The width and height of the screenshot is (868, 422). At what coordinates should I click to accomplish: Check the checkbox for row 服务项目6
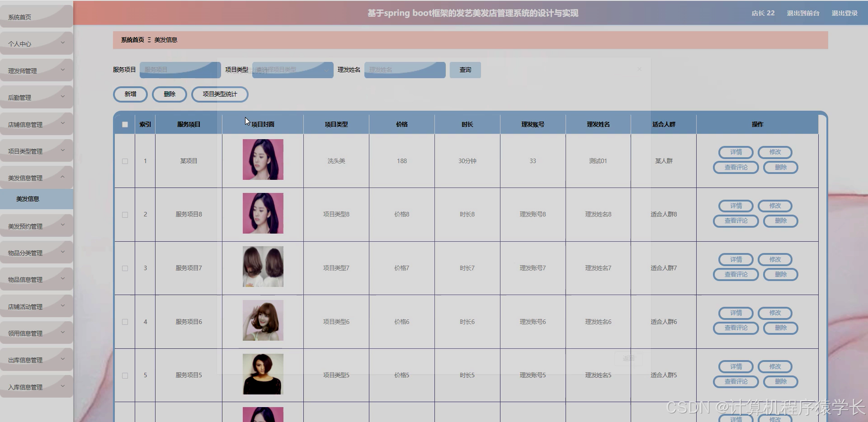(125, 322)
